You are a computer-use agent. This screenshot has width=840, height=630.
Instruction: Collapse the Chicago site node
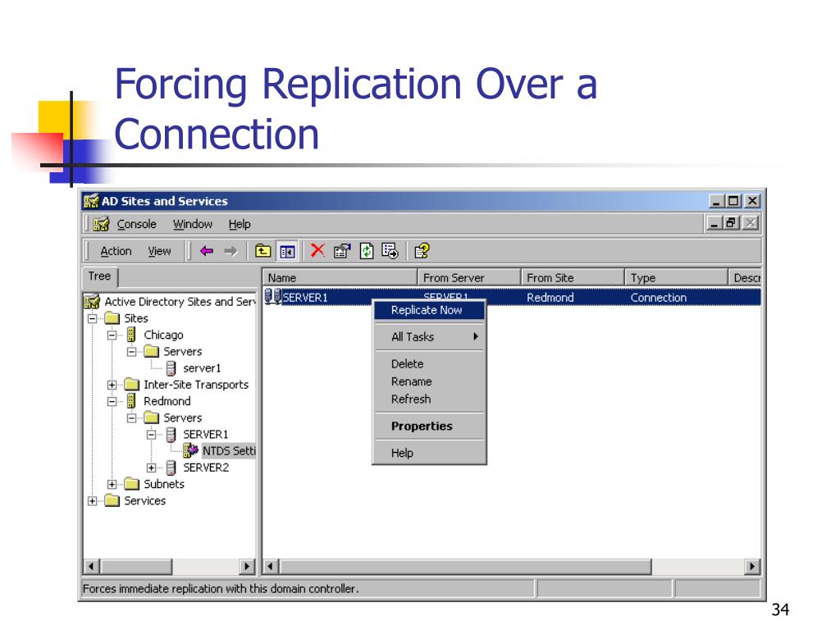coord(112,335)
